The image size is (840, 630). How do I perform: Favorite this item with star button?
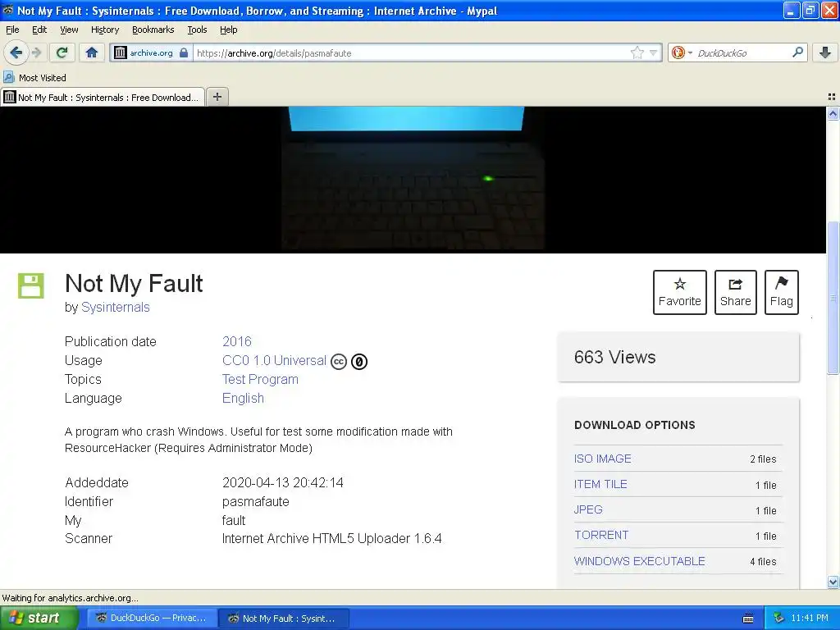coord(679,292)
